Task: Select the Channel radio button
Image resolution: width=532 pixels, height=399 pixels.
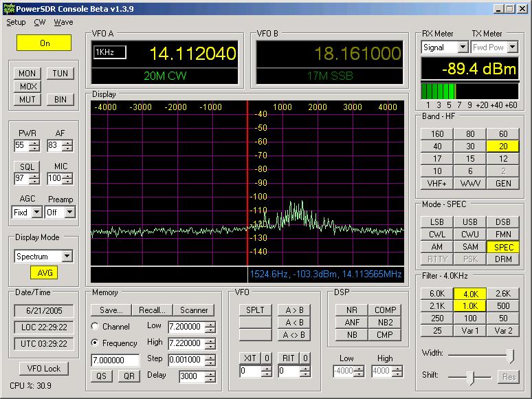Action: point(96,326)
